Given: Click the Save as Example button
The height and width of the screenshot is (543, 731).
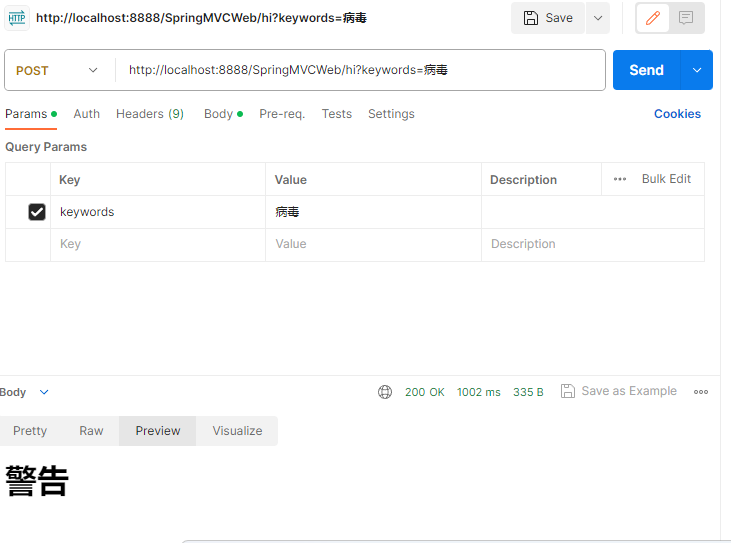Looking at the screenshot, I should (x=619, y=391).
